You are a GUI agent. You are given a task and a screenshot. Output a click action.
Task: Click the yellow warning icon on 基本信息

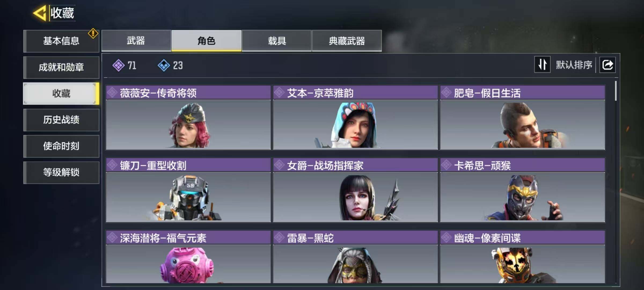pyautogui.click(x=93, y=33)
